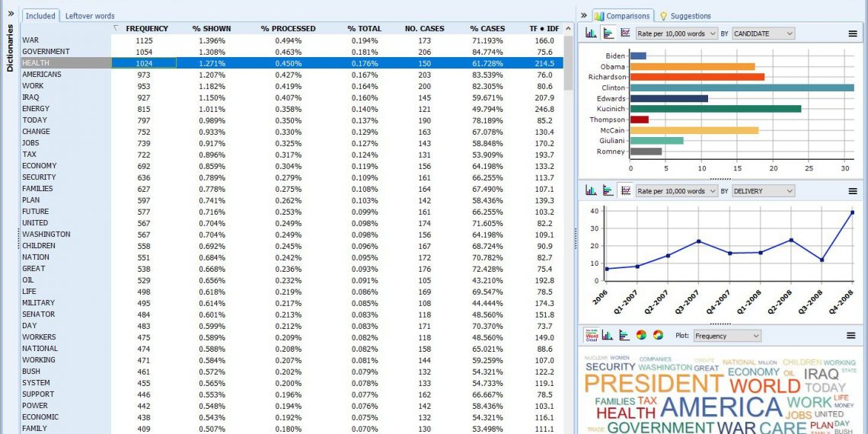Open the BY DELIVERY dropdown
The height and width of the screenshot is (434, 868).
pyautogui.click(x=764, y=191)
